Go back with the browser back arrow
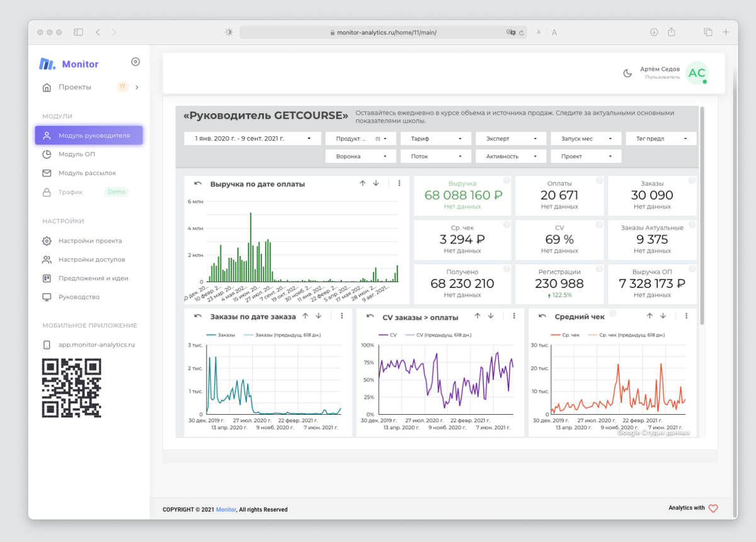The width and height of the screenshot is (756, 542). [98, 32]
